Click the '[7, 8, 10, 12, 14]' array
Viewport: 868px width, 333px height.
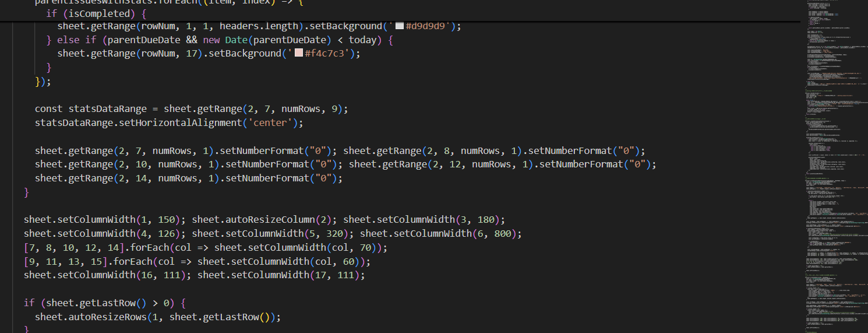[74, 248]
